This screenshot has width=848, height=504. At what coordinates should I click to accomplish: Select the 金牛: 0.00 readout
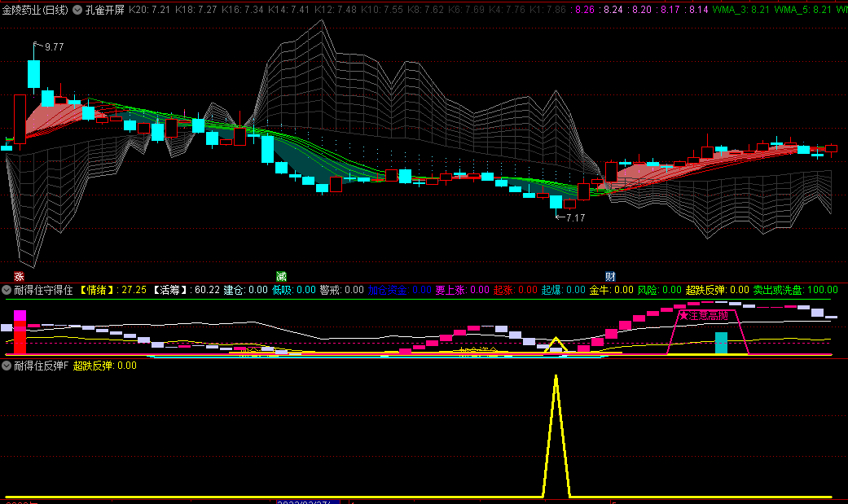[x=612, y=290]
